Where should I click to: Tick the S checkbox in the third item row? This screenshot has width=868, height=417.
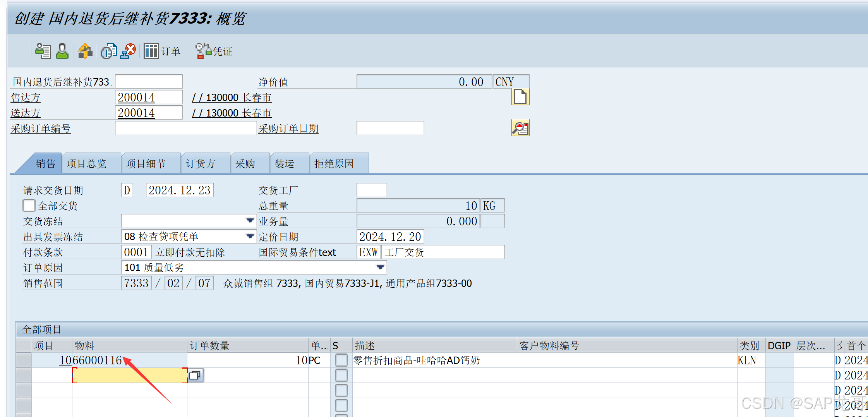(x=341, y=390)
